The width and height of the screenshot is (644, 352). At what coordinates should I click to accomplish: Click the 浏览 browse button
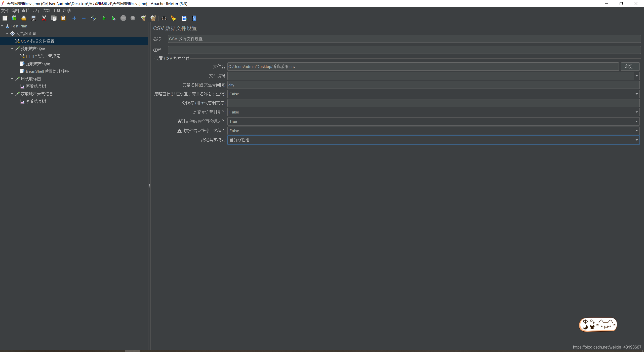click(x=630, y=66)
